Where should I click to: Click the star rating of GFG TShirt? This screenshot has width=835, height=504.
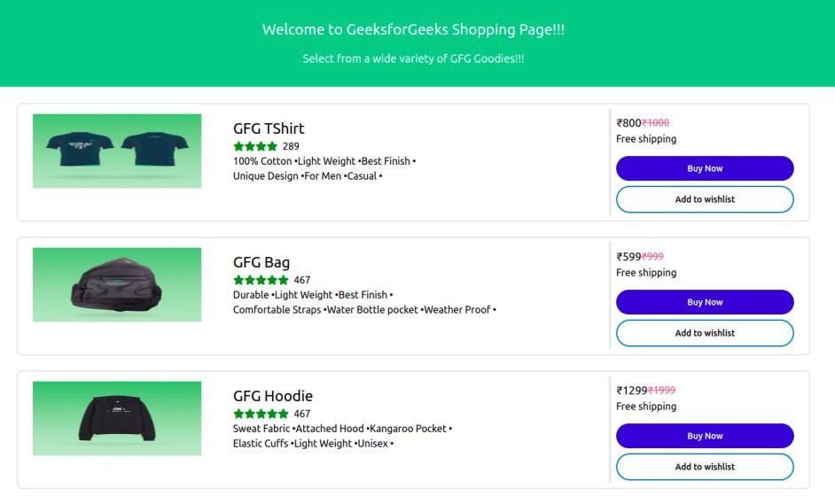coord(255,146)
